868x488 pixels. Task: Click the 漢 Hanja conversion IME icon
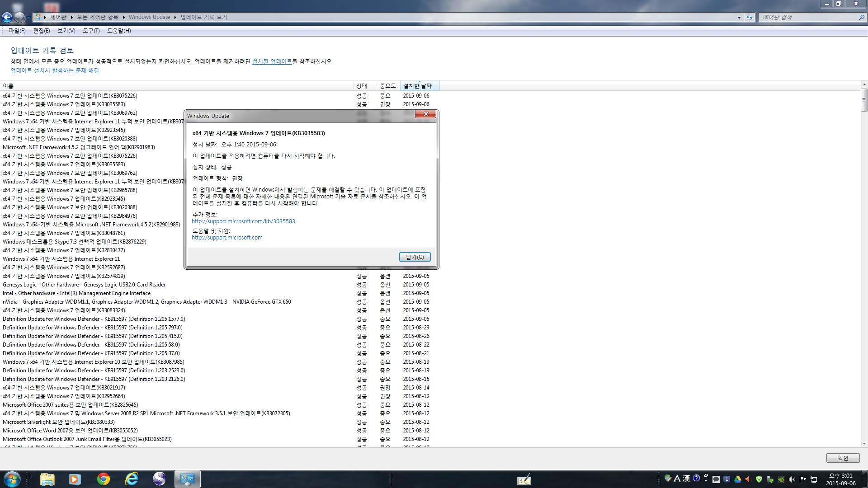pos(686,479)
